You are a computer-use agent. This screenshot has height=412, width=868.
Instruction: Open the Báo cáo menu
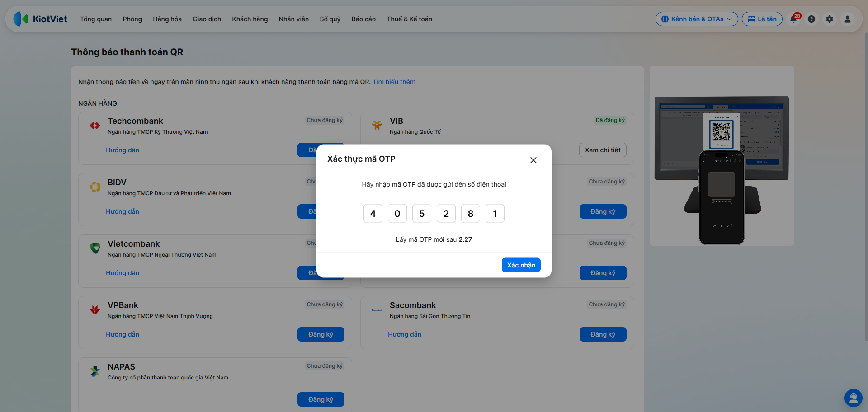point(363,19)
